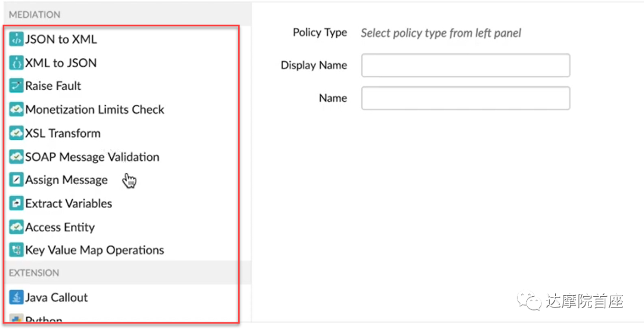Choose XML to JSON from policy list

tap(61, 63)
